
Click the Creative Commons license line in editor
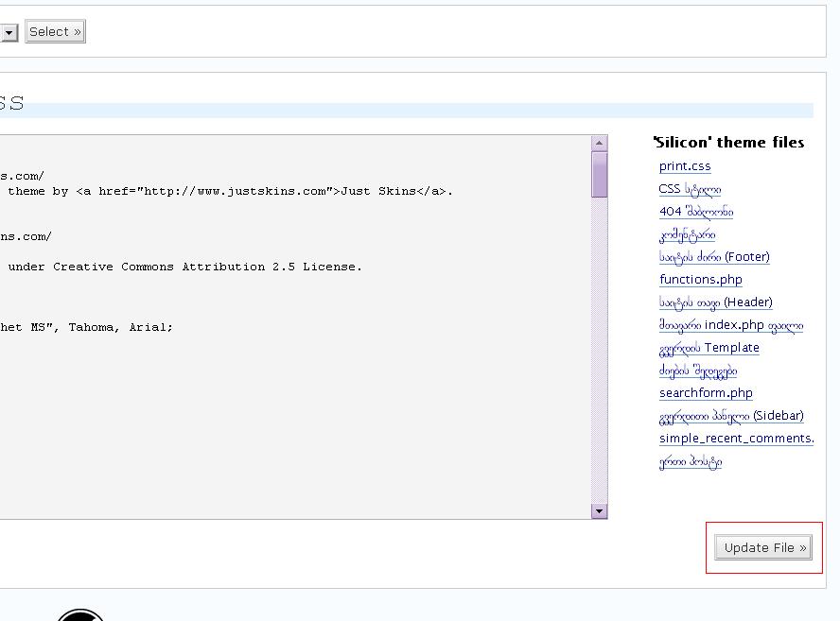[184, 267]
